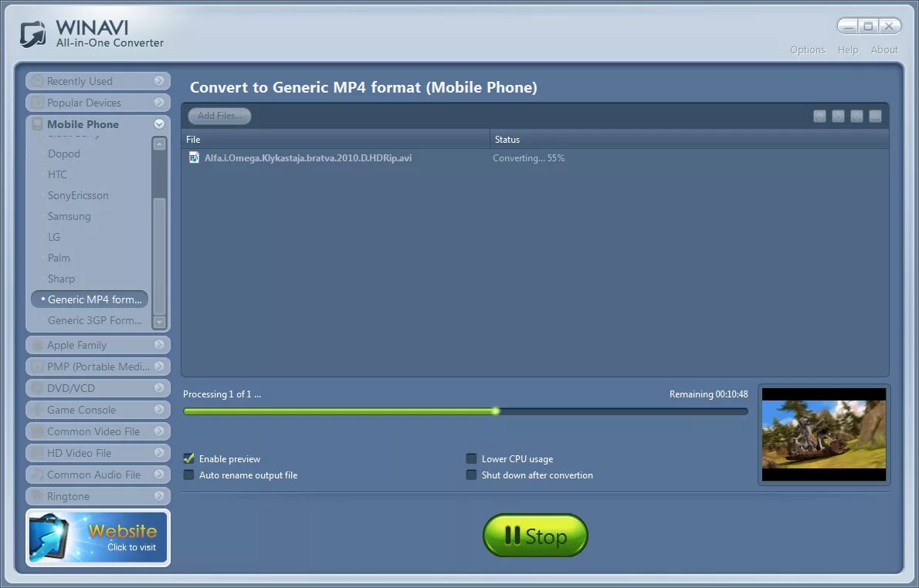Click the video preview thumbnail
This screenshot has width=919, height=588.
click(x=823, y=434)
